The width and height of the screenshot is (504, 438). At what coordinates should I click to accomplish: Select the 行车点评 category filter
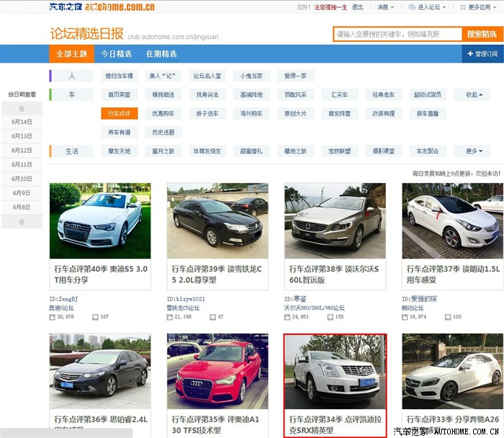click(119, 114)
